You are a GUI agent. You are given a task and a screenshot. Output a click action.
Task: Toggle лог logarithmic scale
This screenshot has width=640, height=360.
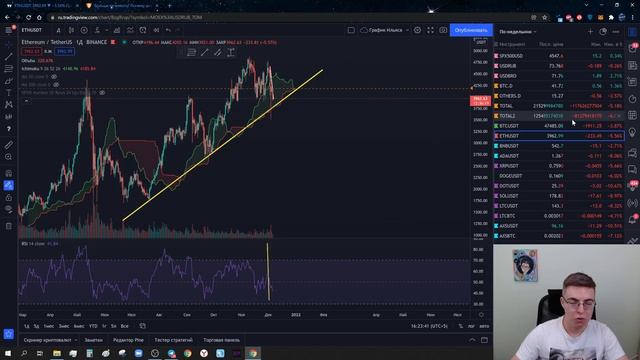(x=471, y=326)
